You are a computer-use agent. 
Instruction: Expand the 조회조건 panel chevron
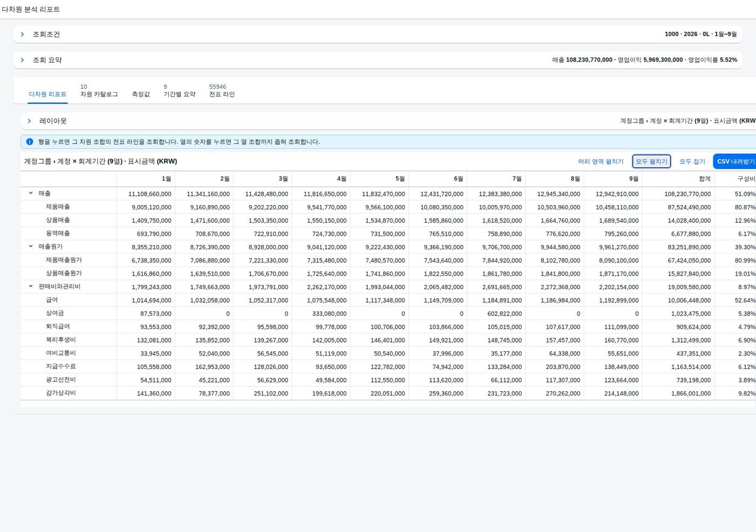22,34
